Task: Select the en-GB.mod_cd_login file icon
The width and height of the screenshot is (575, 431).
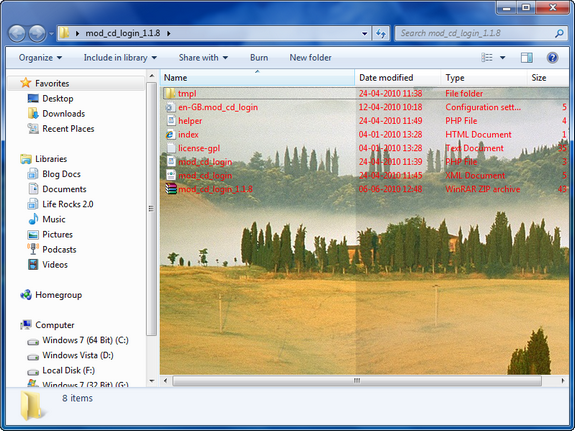Action: (170, 107)
